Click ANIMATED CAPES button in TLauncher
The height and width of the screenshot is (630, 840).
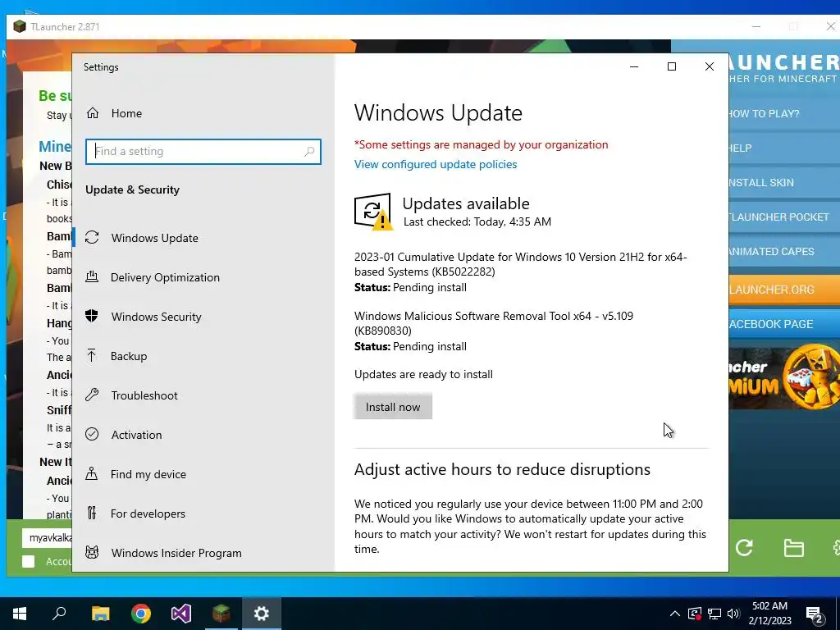(783, 251)
